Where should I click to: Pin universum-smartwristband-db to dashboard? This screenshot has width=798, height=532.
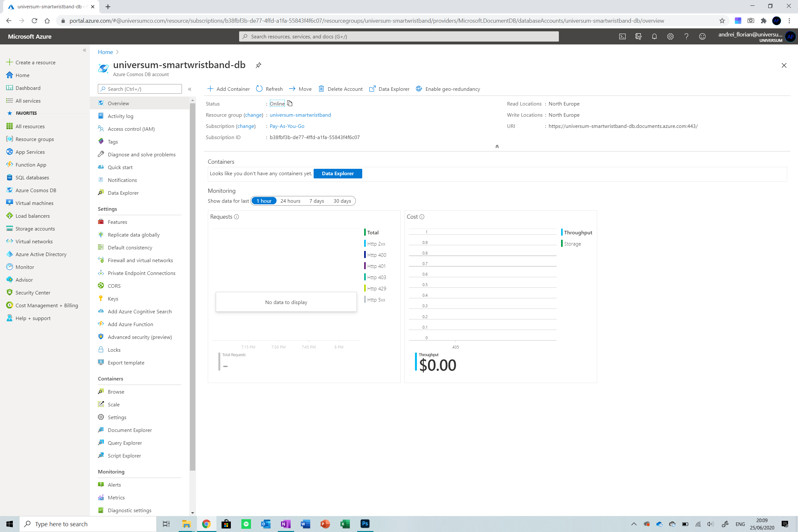pos(258,65)
